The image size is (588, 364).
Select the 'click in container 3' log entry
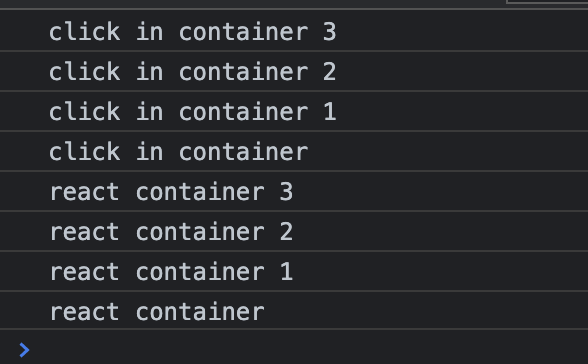(294, 31)
